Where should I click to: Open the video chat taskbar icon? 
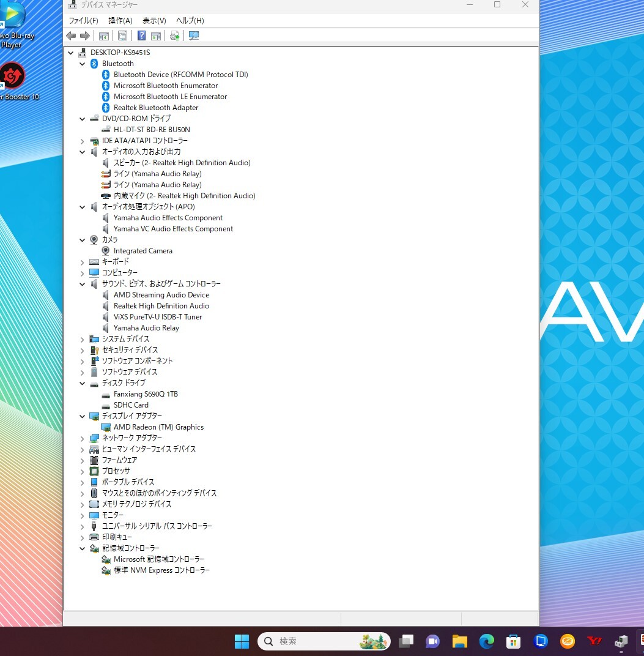(433, 641)
